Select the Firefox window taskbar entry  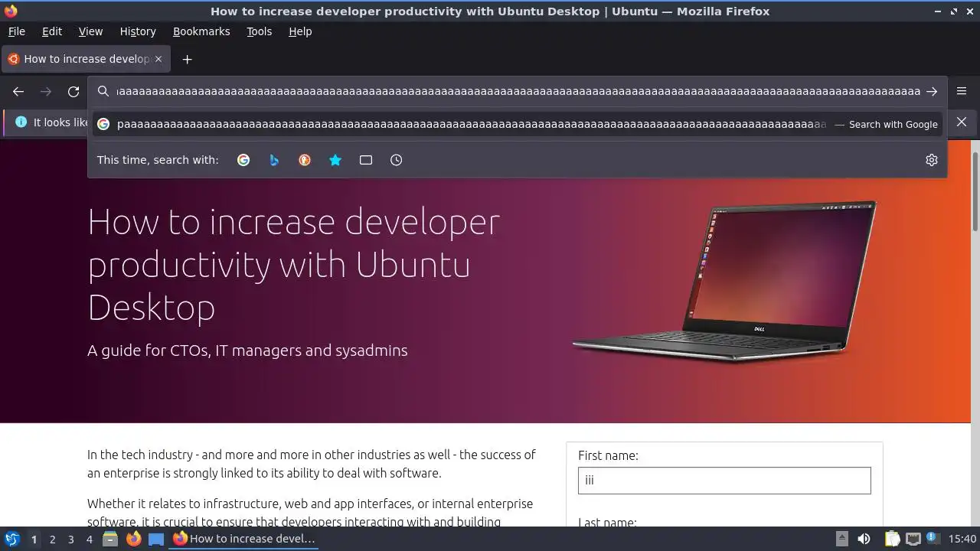(x=244, y=539)
